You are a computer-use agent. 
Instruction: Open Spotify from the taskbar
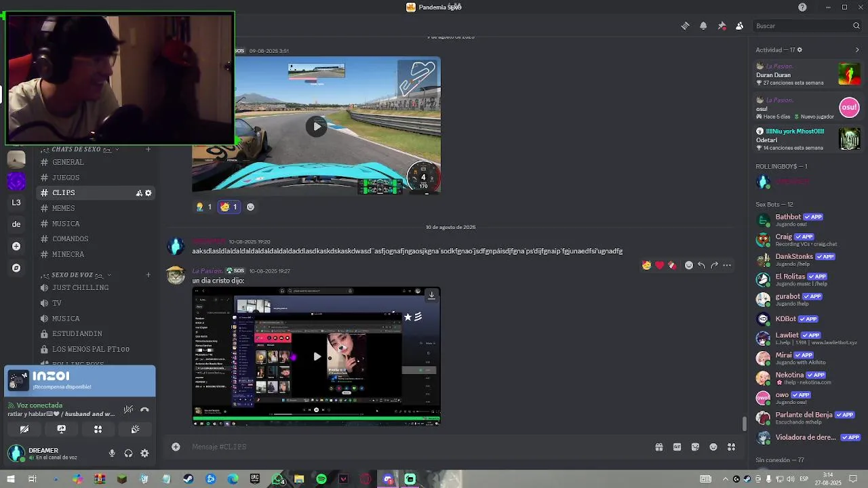point(321,479)
